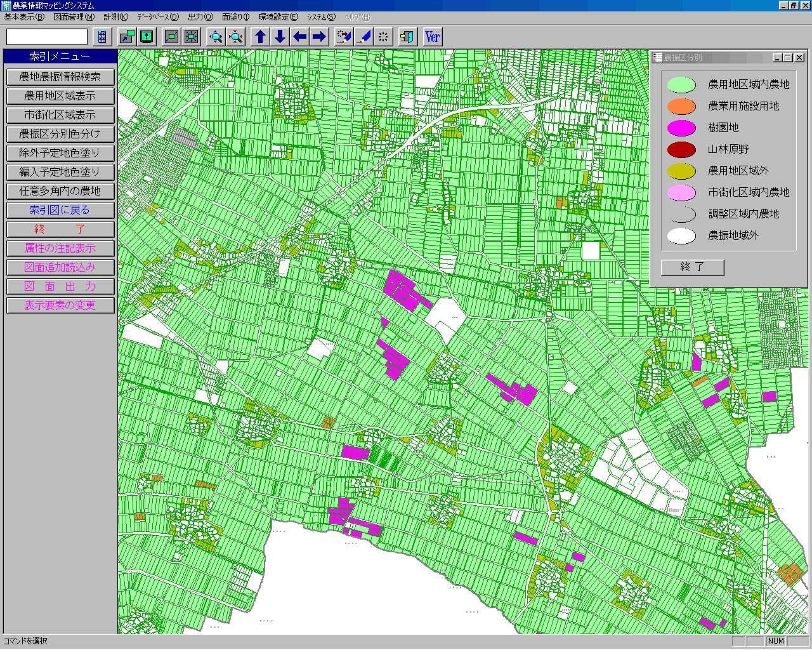The image size is (812, 650).
Task: Click the 表示要素の変更 button
Action: 60,305
